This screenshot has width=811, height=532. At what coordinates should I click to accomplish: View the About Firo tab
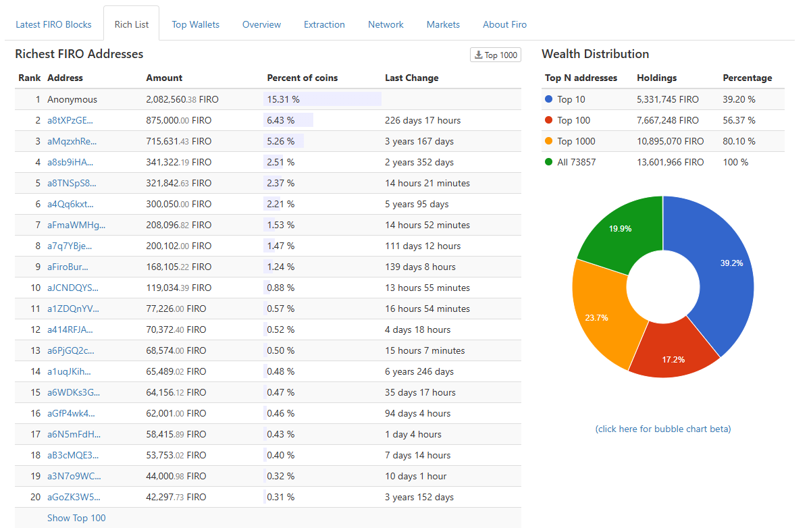[x=504, y=24]
